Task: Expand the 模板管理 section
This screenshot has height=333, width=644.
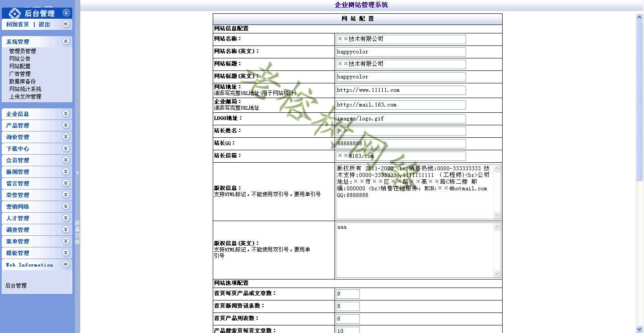Action: click(x=66, y=253)
